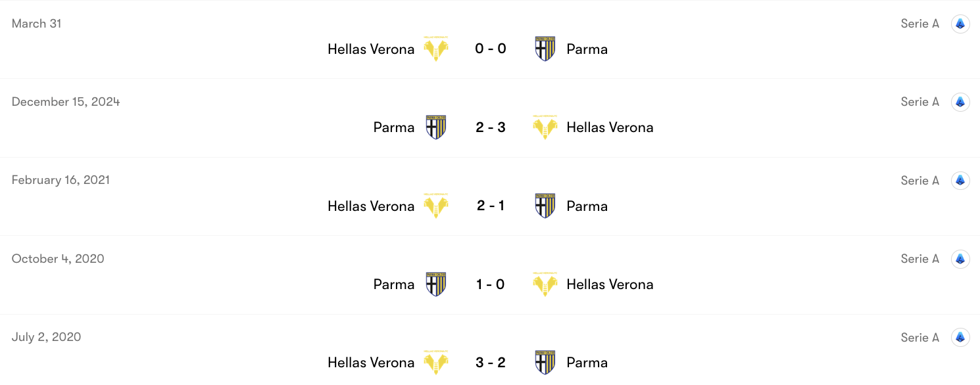This screenshot has width=980, height=385.
Task: Click the December 15, 2024 date label
Action: pyautogui.click(x=65, y=101)
